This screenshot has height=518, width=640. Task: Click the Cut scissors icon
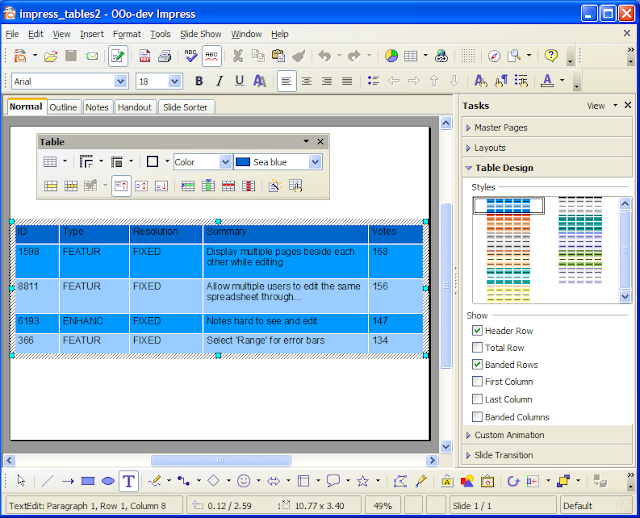[x=238, y=56]
